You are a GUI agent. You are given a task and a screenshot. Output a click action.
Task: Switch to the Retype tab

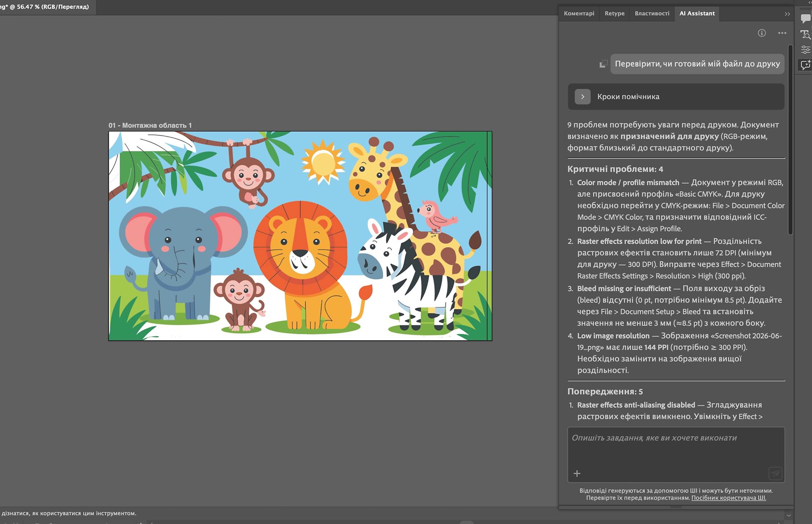pos(614,14)
